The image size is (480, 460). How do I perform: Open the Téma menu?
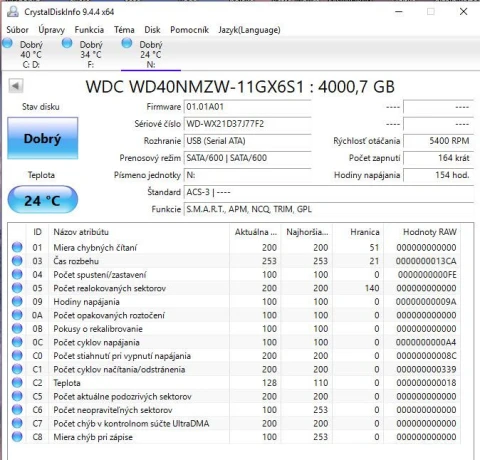[124, 30]
